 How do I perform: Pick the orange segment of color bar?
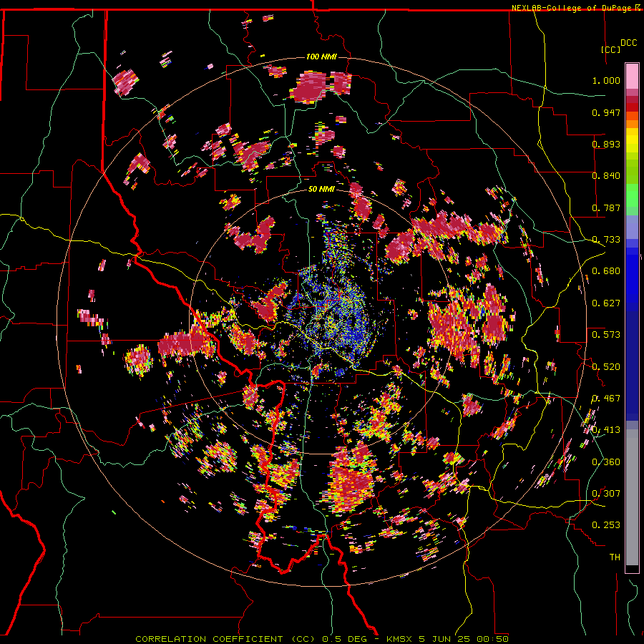coord(632,124)
